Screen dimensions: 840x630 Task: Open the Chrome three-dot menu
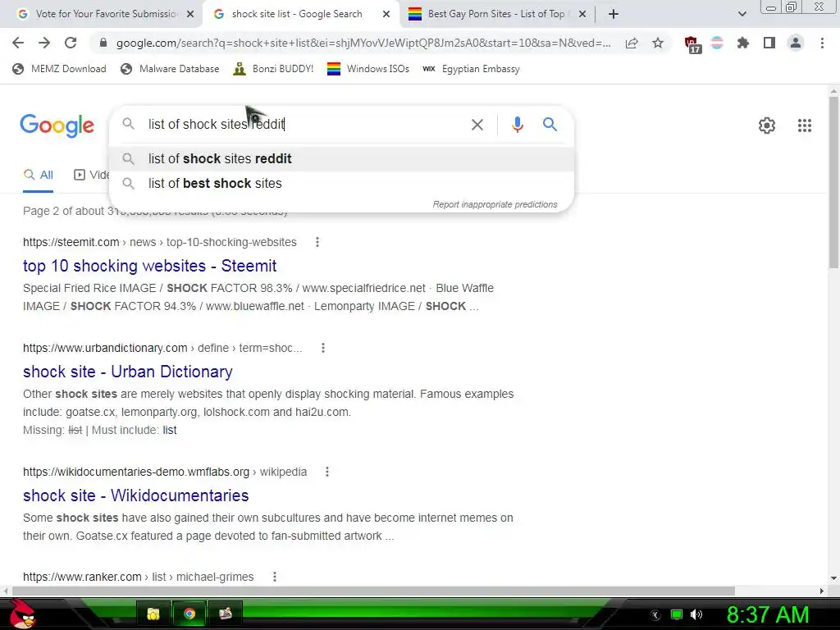tap(822, 43)
